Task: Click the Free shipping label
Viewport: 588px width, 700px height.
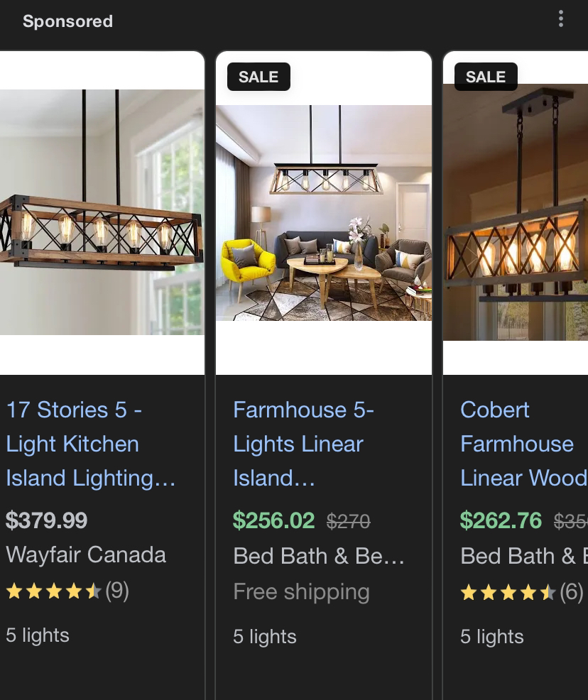Action: (x=301, y=591)
